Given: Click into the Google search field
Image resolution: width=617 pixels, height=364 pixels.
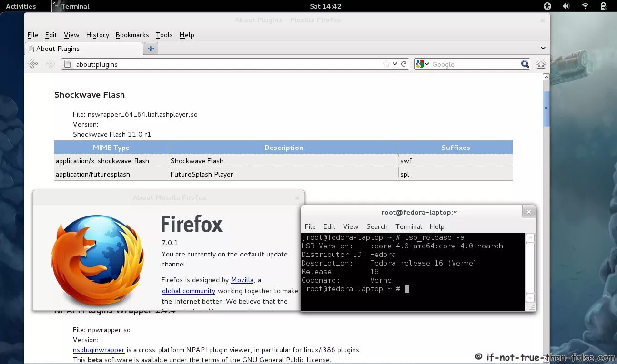Looking at the screenshot, I should point(475,64).
